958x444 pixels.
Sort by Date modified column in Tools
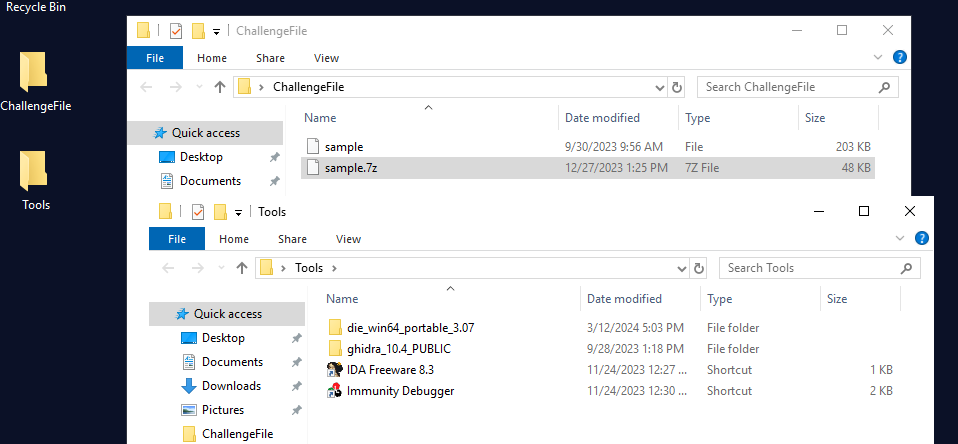(x=624, y=299)
